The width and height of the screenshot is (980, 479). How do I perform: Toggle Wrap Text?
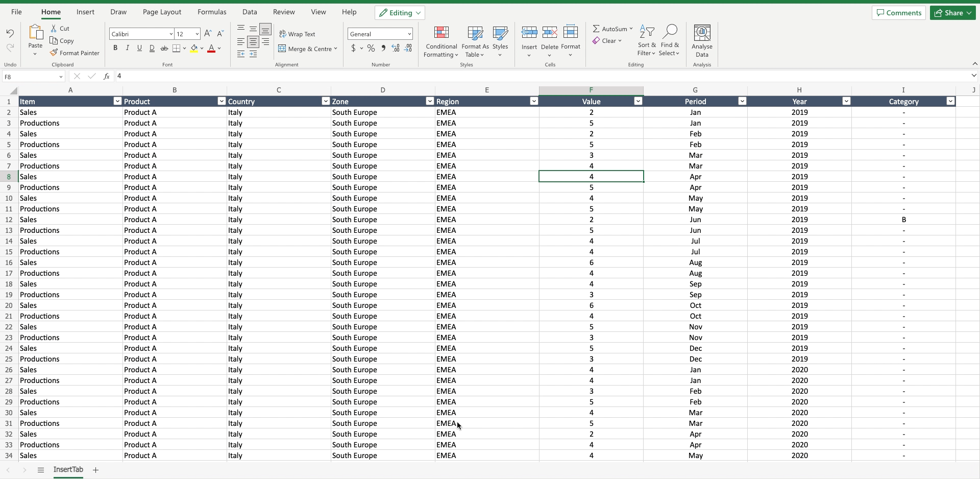(x=297, y=34)
